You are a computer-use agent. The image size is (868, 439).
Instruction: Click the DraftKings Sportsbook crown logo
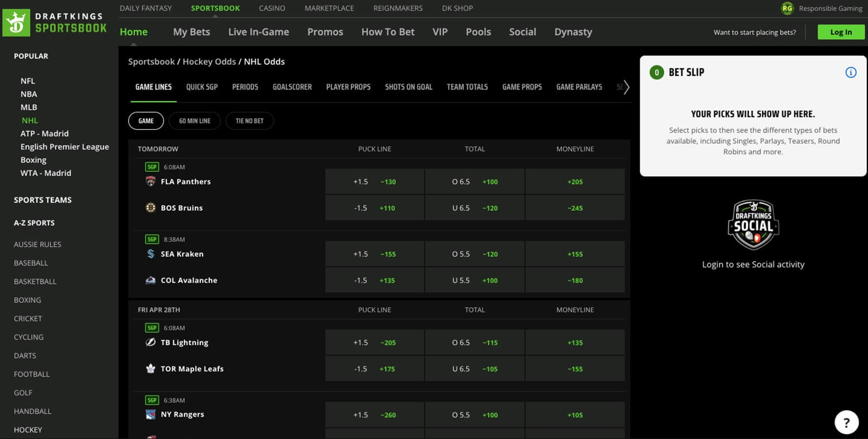[x=16, y=23]
